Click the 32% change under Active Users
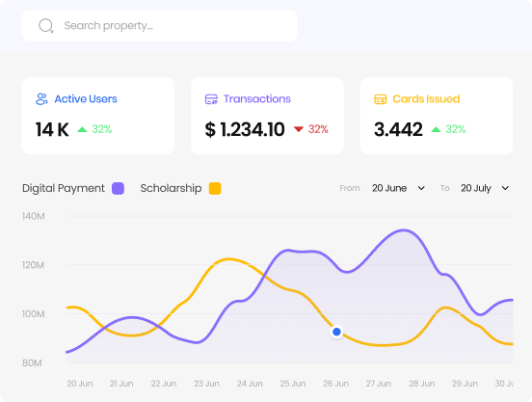The width and height of the screenshot is (532, 402). (102, 129)
